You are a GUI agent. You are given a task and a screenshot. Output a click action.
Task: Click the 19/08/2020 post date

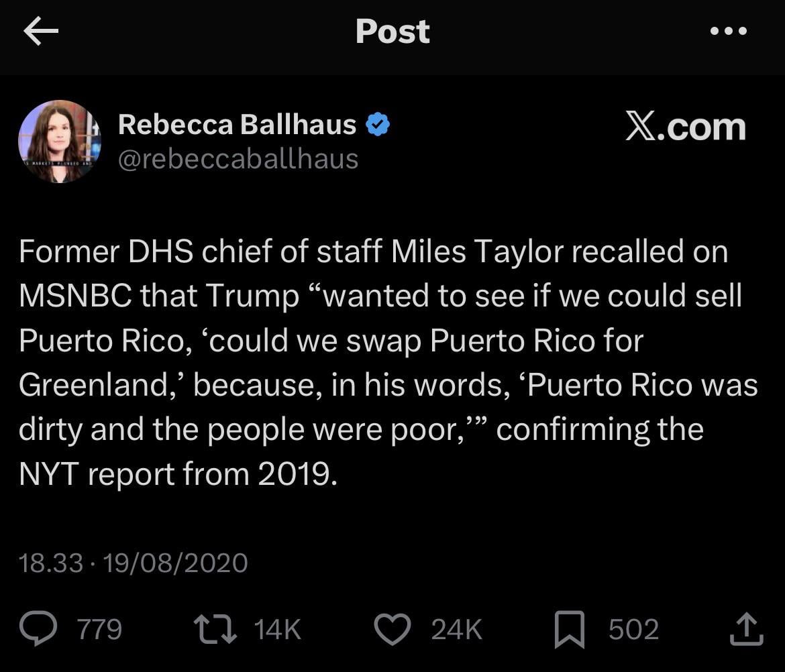[x=176, y=563]
